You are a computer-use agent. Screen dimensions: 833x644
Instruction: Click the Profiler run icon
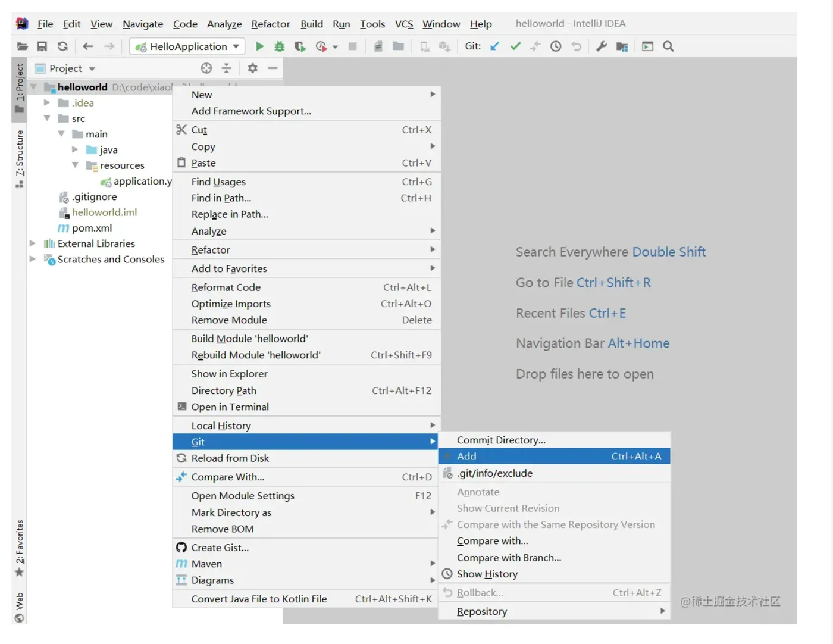(x=321, y=46)
